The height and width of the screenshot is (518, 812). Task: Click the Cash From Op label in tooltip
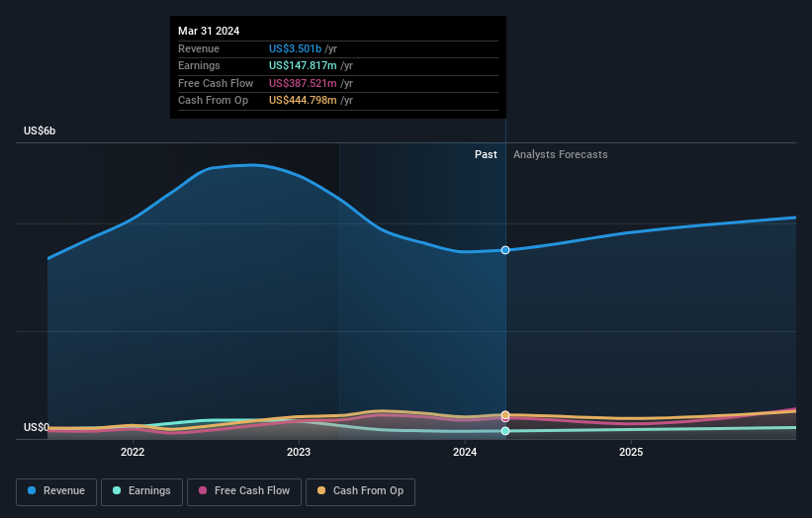[x=213, y=101]
